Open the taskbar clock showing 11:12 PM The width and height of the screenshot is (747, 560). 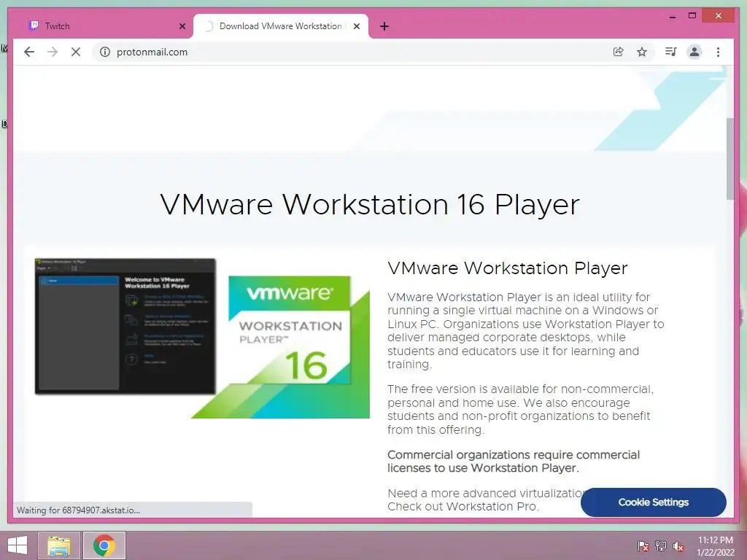tap(716, 546)
